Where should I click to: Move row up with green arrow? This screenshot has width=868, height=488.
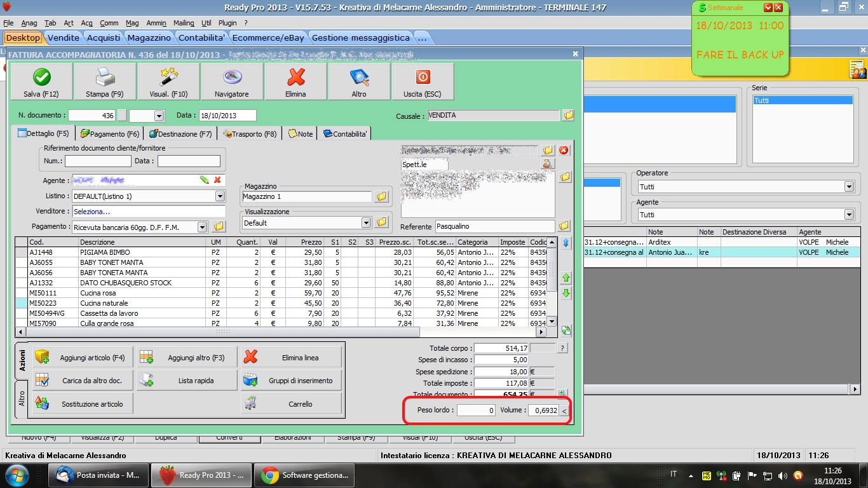[566, 278]
